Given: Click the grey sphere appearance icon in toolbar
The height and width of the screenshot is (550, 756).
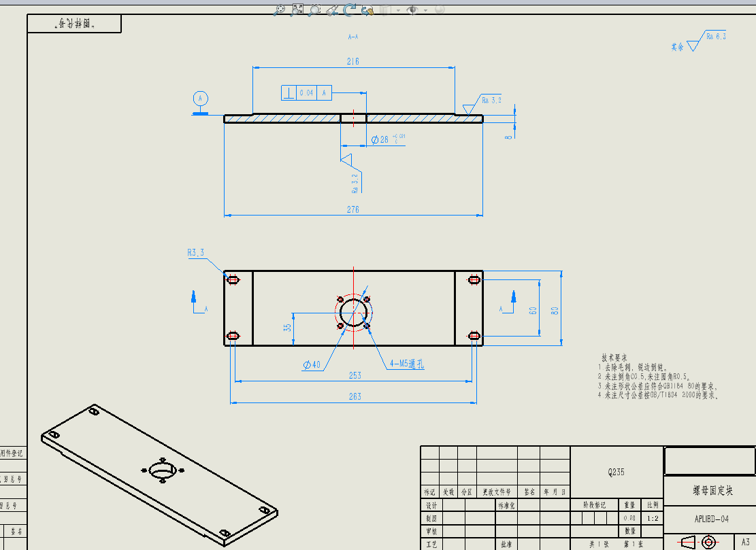Looking at the screenshot, I should coord(440,10).
